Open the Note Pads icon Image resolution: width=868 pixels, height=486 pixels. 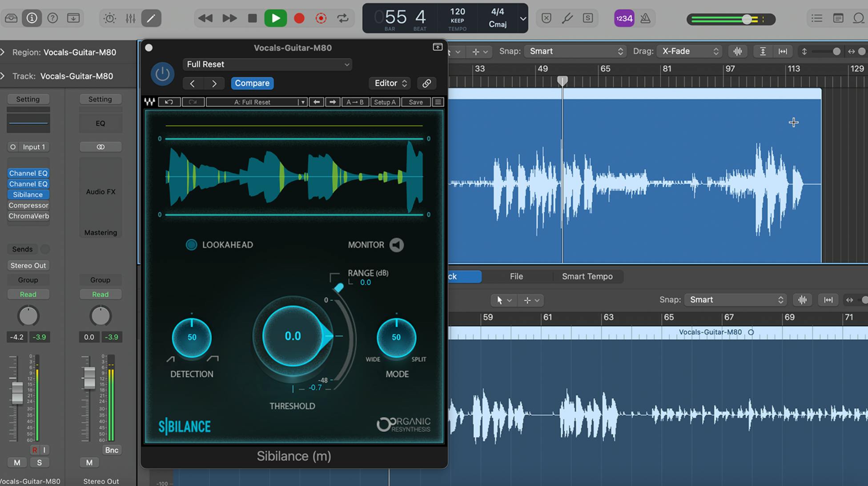tap(838, 18)
